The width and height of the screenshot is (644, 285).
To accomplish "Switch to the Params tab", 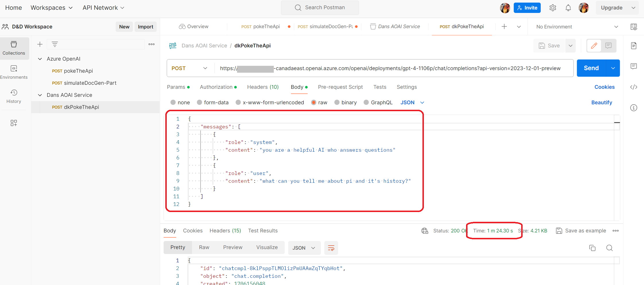I will coord(178,87).
